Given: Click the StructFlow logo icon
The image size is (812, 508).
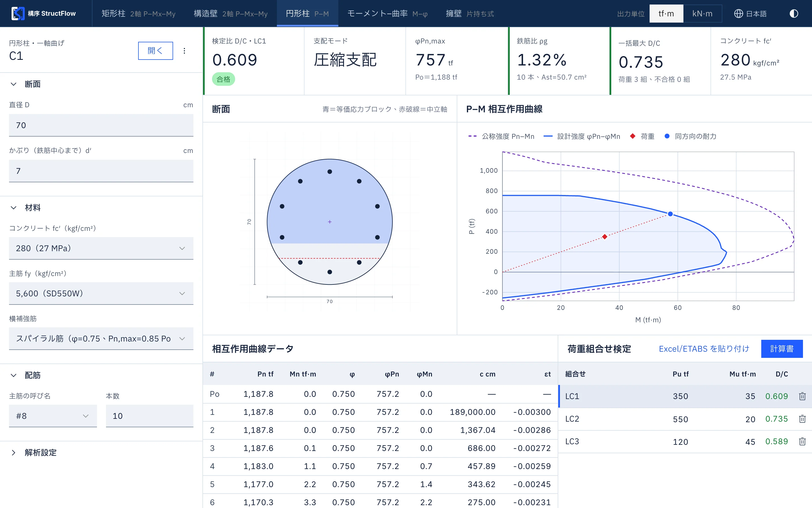Looking at the screenshot, I should [18, 14].
